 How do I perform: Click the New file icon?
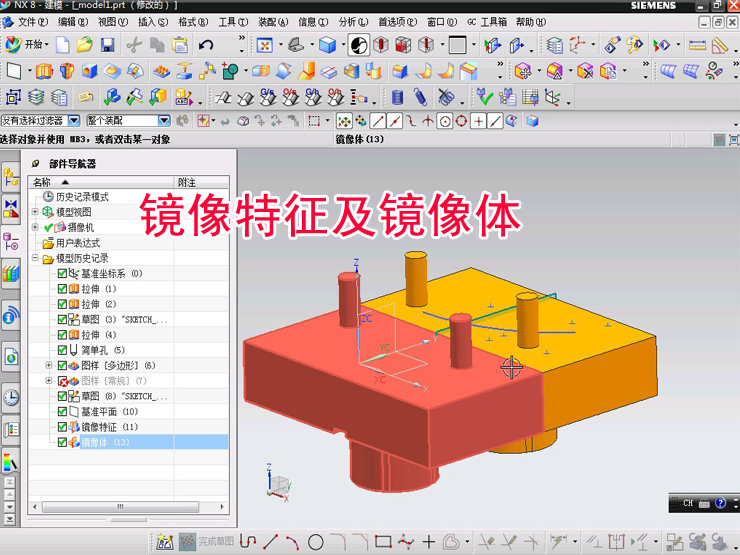pos(63,44)
